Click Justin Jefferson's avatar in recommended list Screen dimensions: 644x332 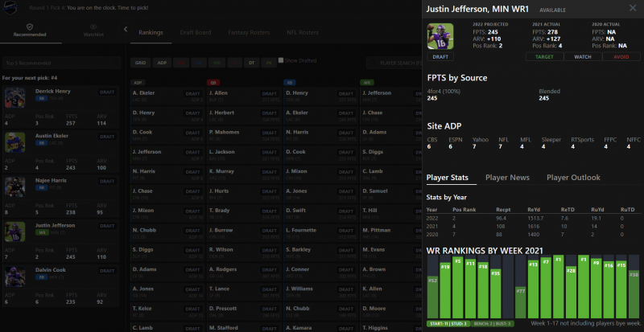15,232
